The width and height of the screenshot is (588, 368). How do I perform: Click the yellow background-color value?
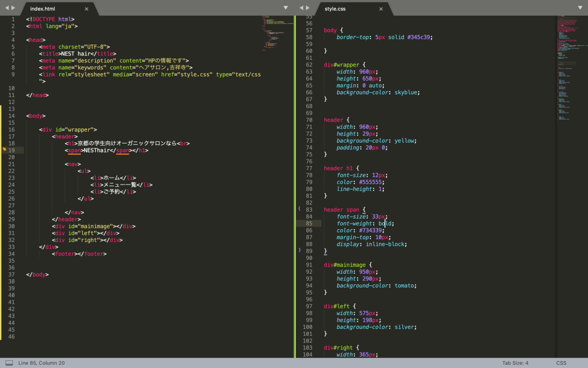405,140
